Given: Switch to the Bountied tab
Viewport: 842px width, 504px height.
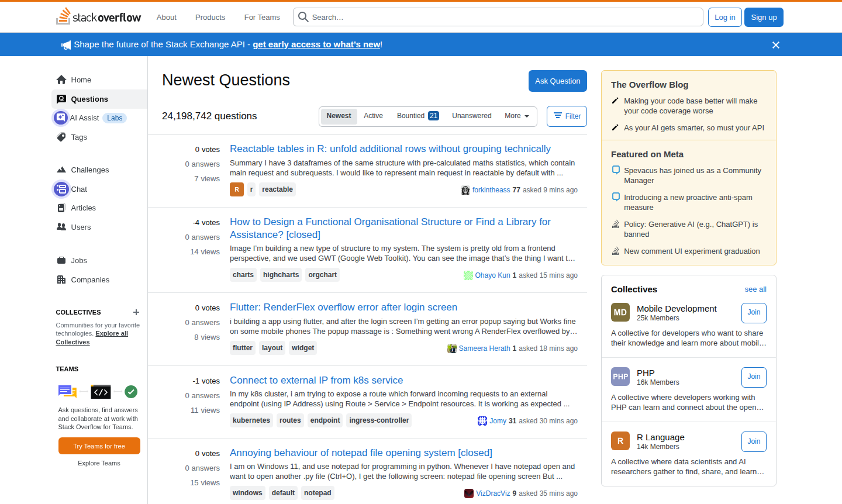Looking at the screenshot, I should [x=417, y=116].
